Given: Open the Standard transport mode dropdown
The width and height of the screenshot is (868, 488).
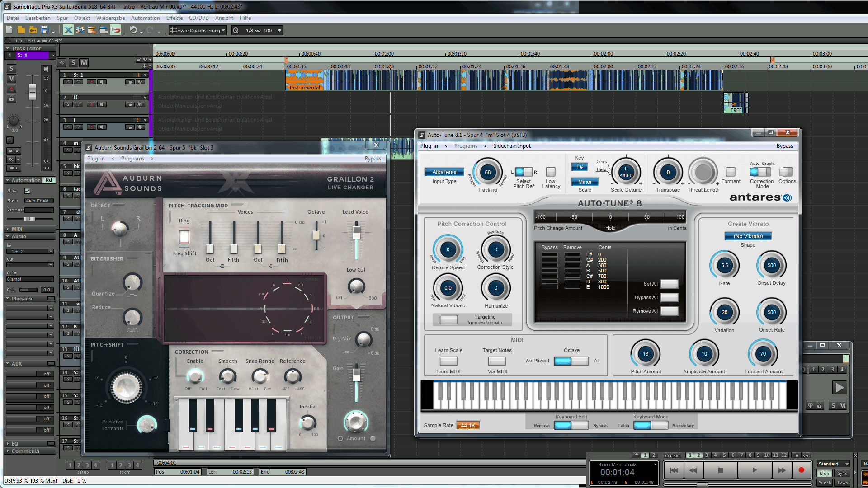Looking at the screenshot, I should pyautogui.click(x=833, y=464).
